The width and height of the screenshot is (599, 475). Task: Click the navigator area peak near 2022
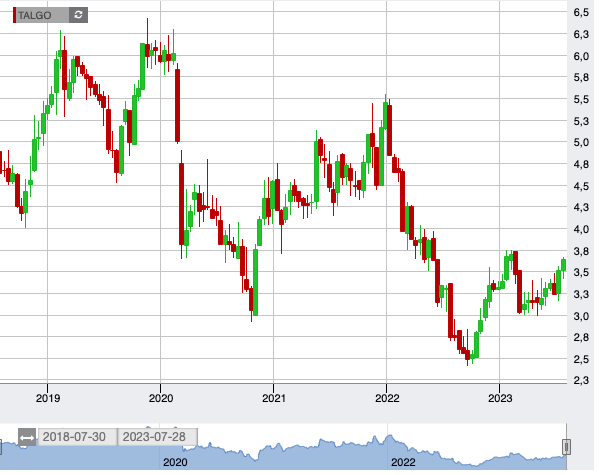point(389,437)
